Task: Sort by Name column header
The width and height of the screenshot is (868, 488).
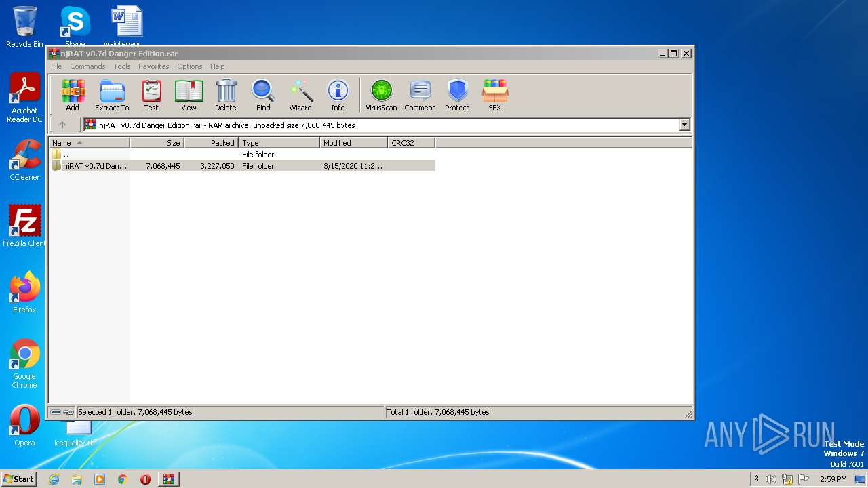Action: pos(89,142)
